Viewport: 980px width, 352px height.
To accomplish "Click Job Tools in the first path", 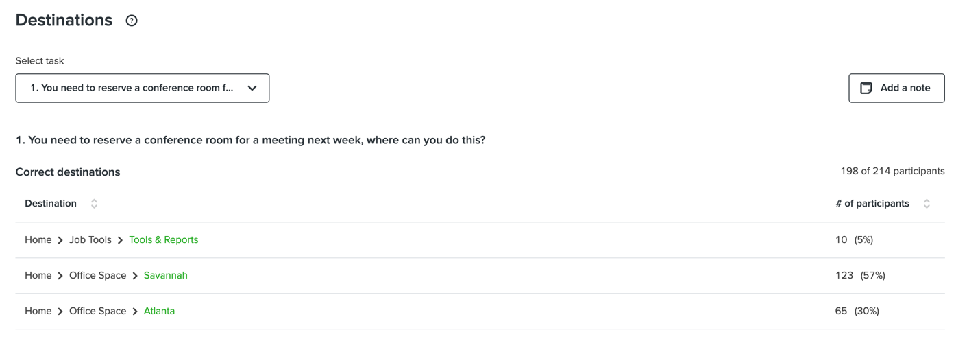I will [90, 240].
